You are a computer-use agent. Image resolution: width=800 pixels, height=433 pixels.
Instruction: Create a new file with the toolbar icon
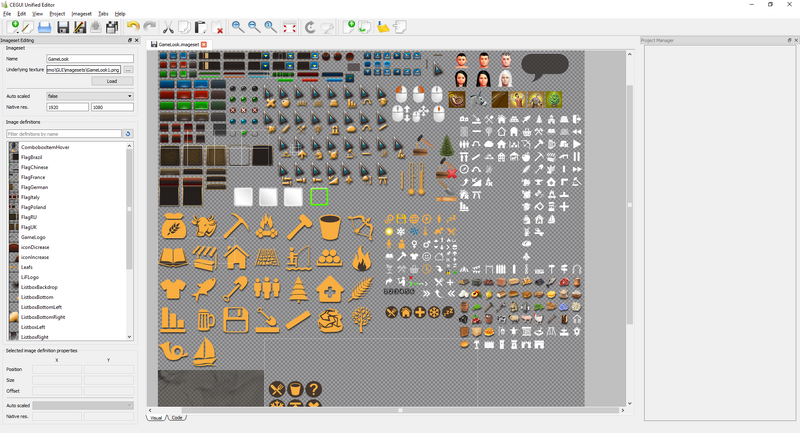coord(13,27)
